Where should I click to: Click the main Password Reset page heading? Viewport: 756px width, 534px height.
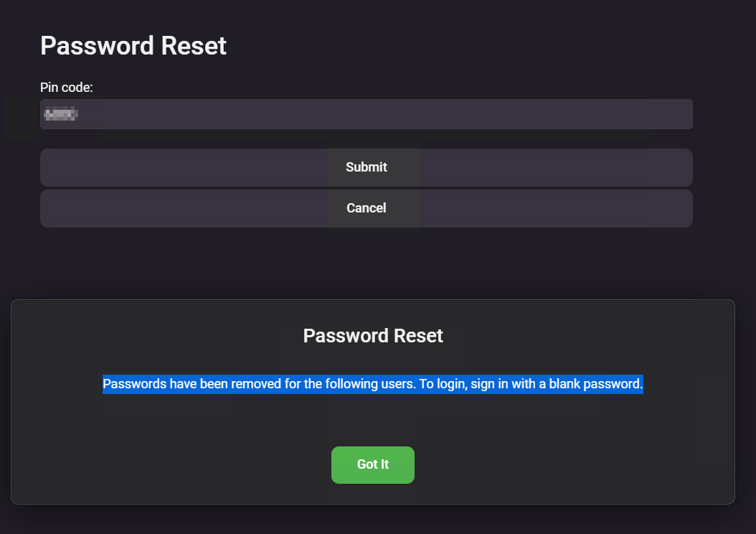click(x=133, y=46)
